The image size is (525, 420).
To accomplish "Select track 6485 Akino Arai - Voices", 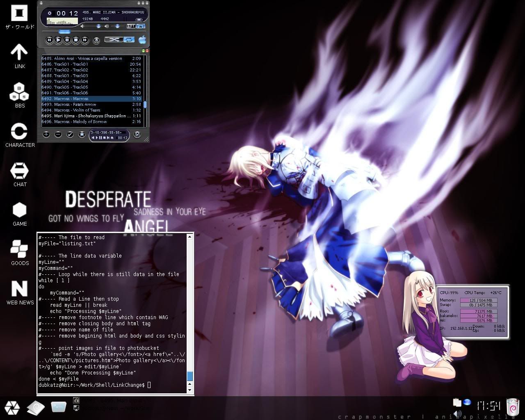I will point(91,59).
